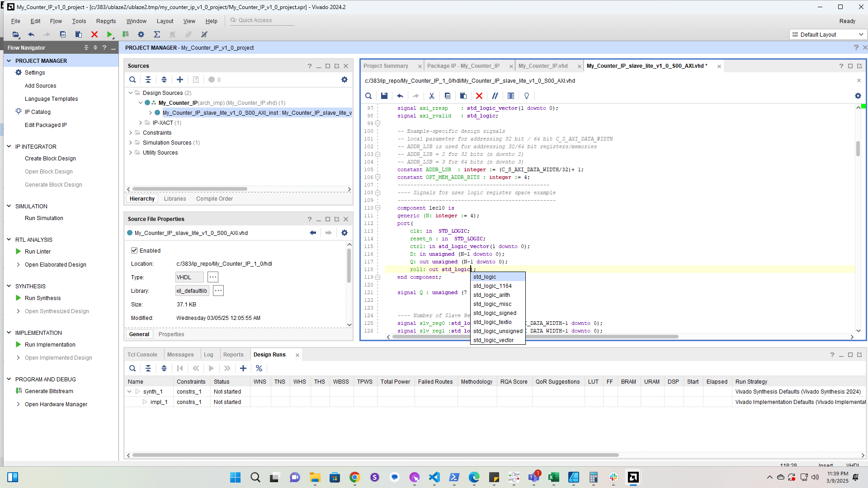Click the percent icon in Design Runs toolbar

point(259,368)
